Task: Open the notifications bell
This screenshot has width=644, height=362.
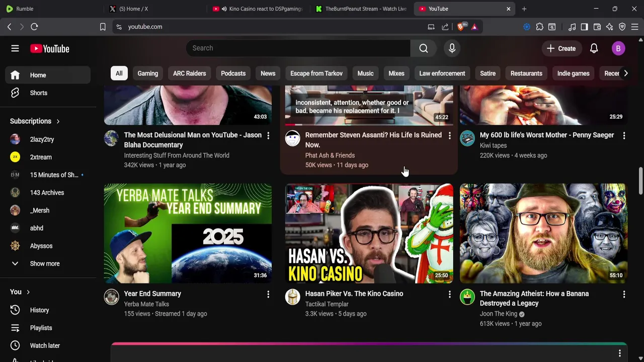Action: point(594,48)
